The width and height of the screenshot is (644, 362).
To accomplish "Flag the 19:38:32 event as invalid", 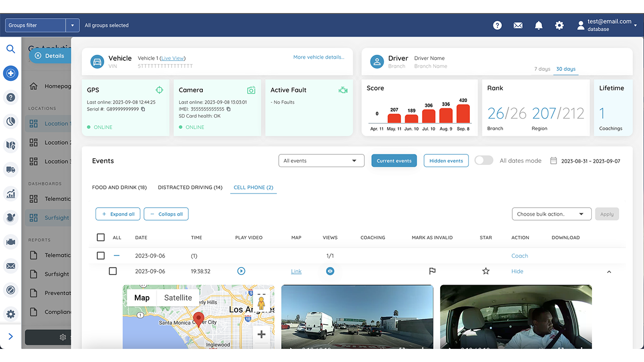I will click(x=432, y=271).
